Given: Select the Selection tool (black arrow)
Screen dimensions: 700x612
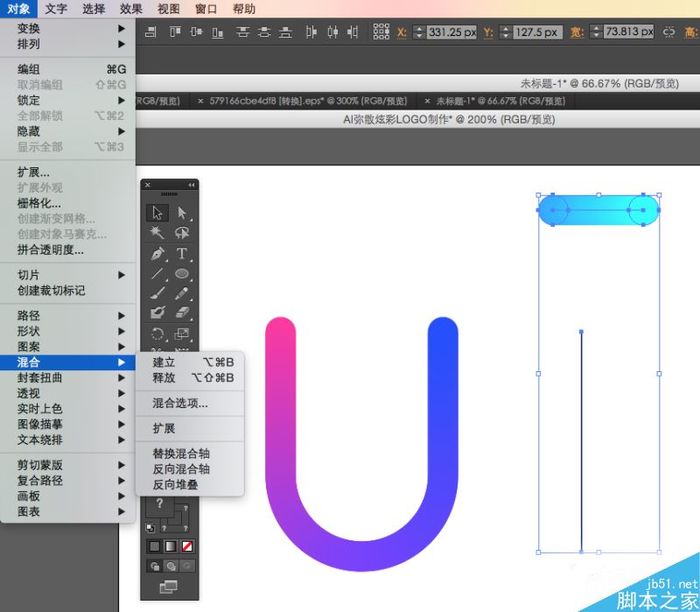Looking at the screenshot, I should [x=157, y=213].
